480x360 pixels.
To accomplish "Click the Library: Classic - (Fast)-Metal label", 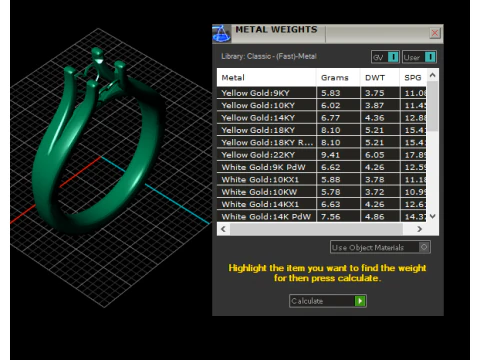I will (269, 56).
